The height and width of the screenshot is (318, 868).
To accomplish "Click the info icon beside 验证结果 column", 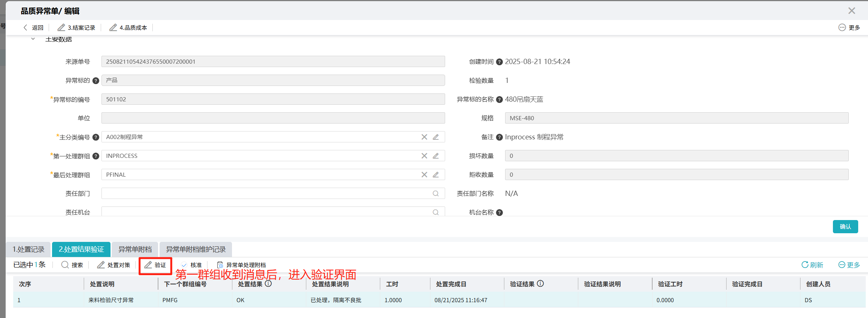I will click(x=541, y=284).
